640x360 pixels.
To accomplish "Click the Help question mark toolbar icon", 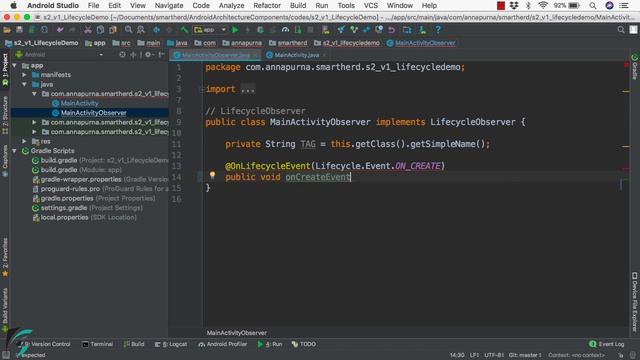I will 438,30.
